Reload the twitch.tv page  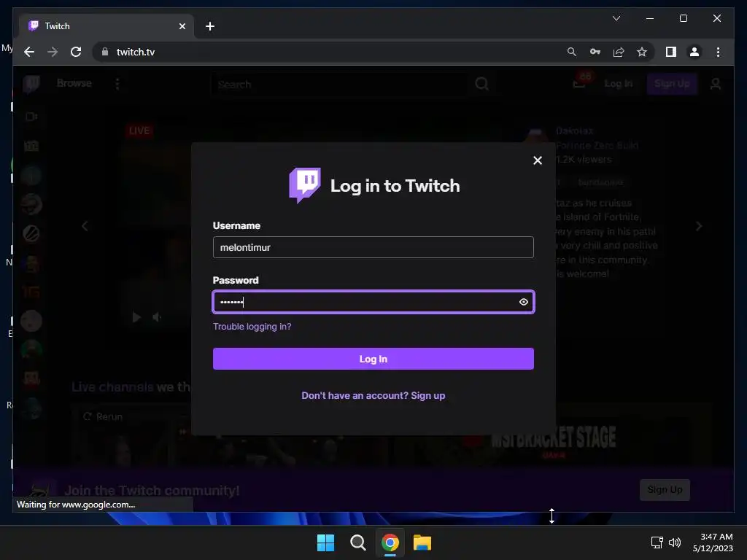[x=76, y=52]
